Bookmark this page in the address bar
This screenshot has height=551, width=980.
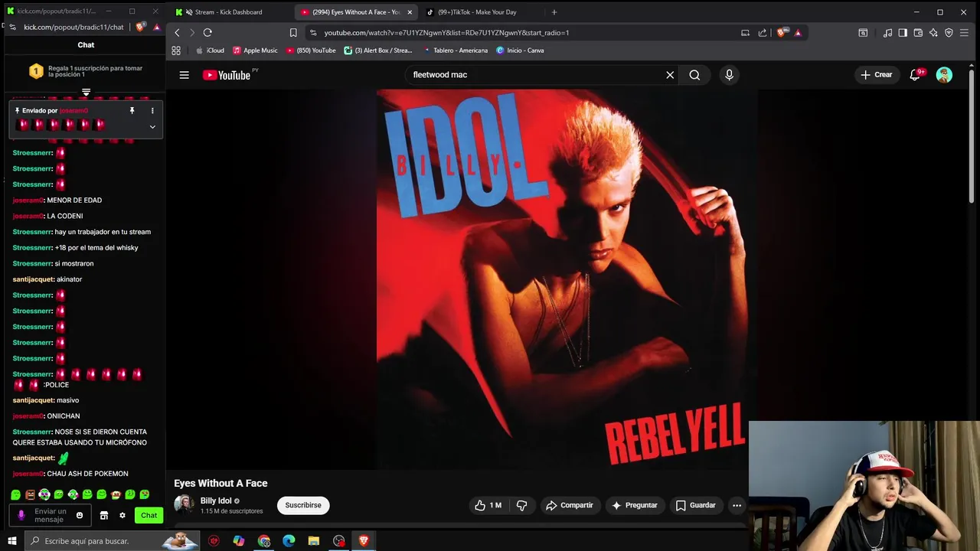click(x=293, y=33)
